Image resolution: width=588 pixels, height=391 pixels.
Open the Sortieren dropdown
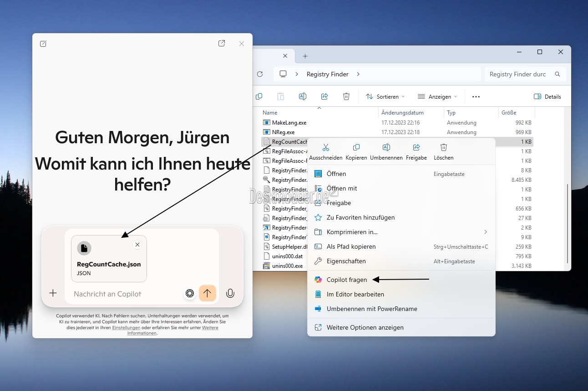coord(385,96)
